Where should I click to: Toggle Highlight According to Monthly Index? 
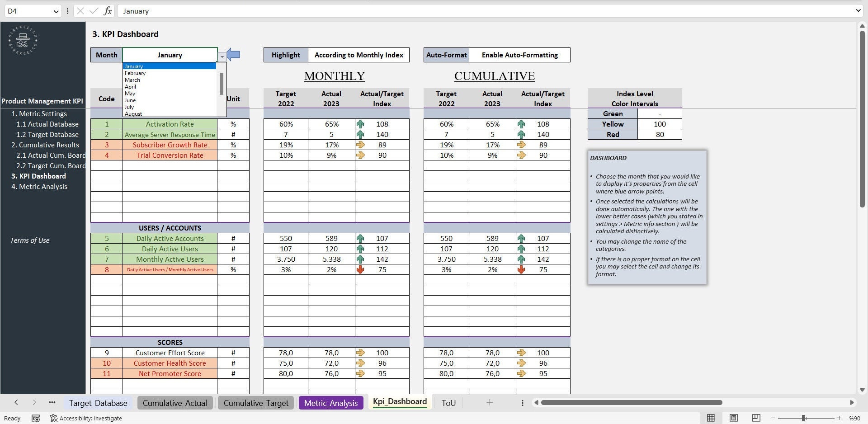[x=359, y=55]
